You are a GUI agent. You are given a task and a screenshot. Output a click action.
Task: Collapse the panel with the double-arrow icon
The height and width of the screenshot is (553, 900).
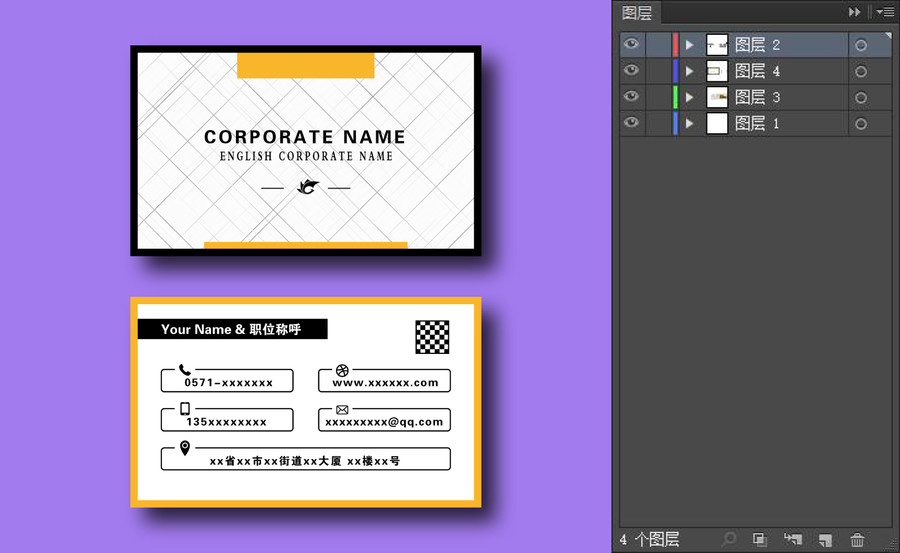coord(855,11)
